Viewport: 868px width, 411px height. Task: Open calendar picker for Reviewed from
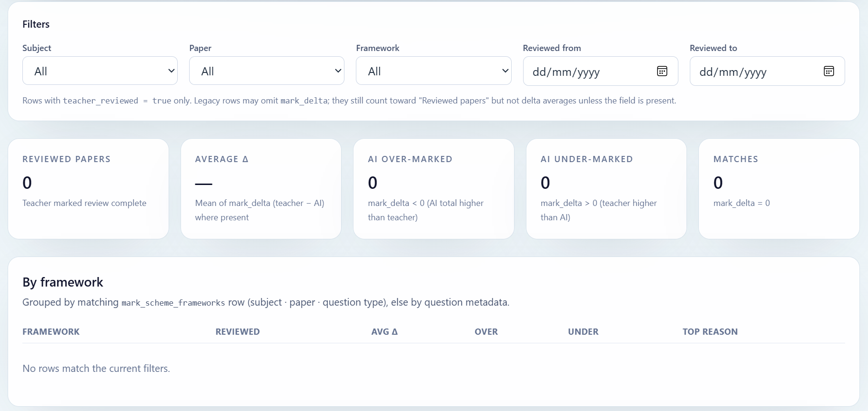click(662, 71)
